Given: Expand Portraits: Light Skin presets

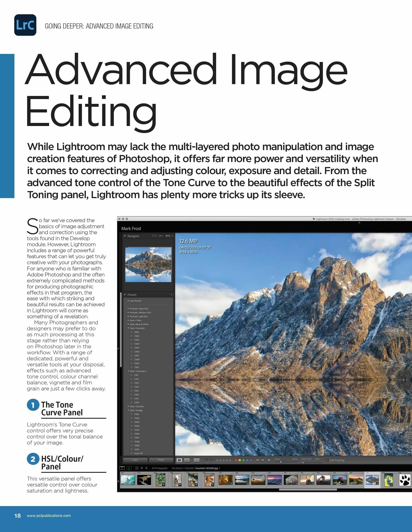Looking at the screenshot, I should pos(128,316).
